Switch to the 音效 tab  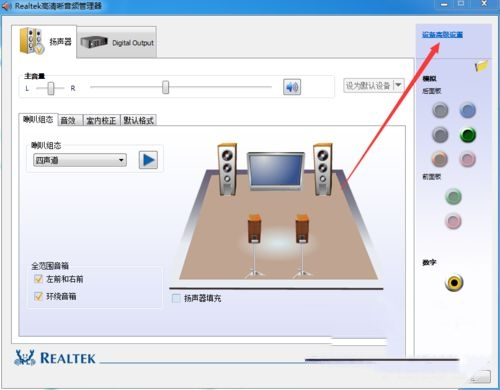pyautogui.click(x=68, y=120)
